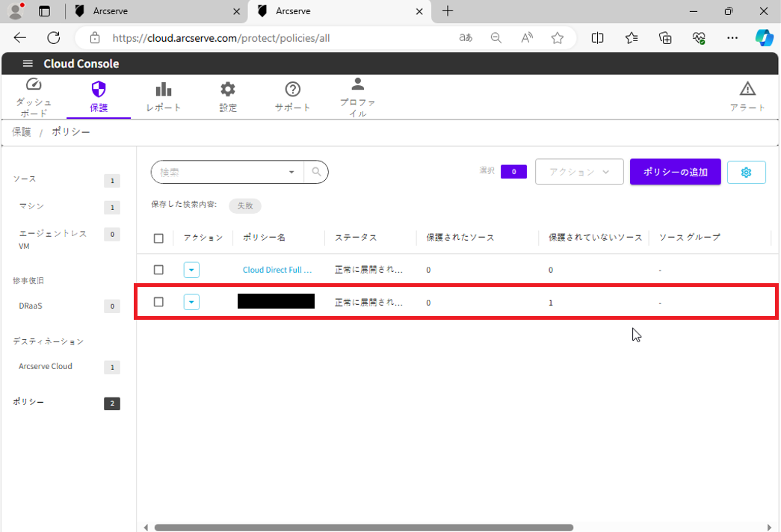
Task: Click the ポリシーの追加 button
Action: click(x=675, y=172)
